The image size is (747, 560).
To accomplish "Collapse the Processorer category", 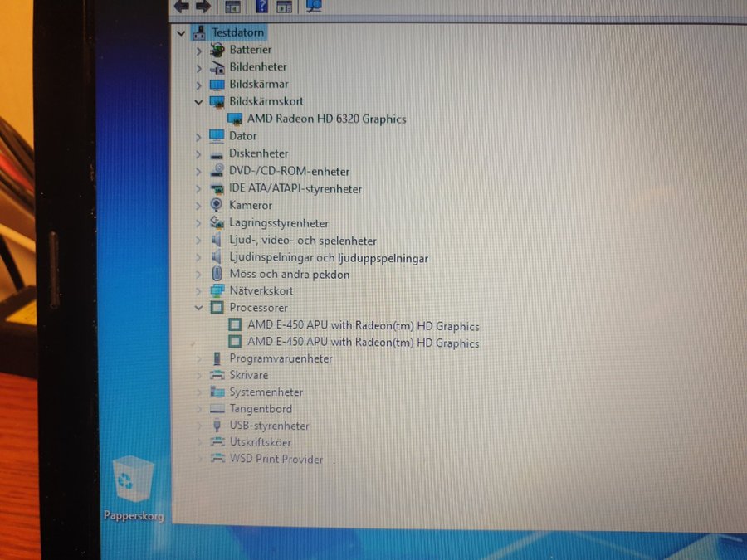I will click(198, 308).
